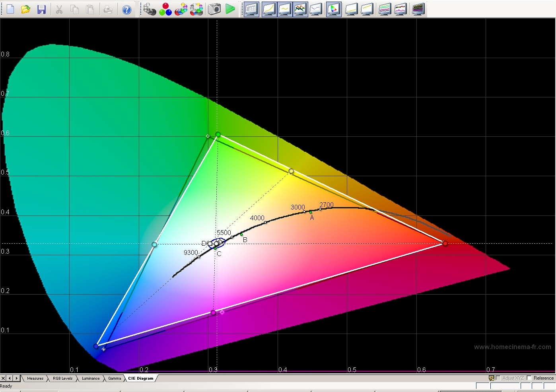556x392 pixels.
Task: Save the calibration file with the floppy icon
Action: [x=41, y=9]
